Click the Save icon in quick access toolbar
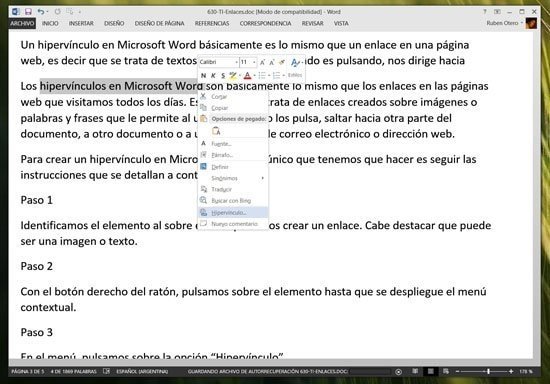Image resolution: width=550 pixels, height=384 pixels. (28, 12)
